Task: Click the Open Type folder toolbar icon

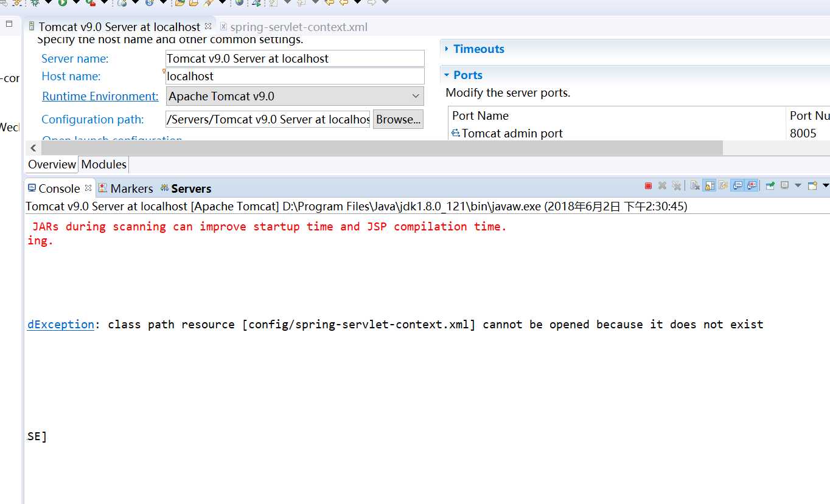Action: [x=180, y=3]
